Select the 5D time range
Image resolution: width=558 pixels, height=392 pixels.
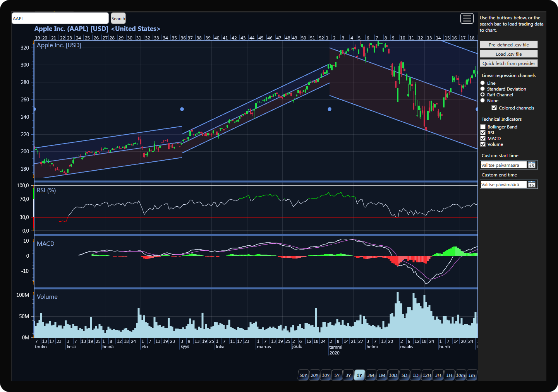(x=404, y=375)
